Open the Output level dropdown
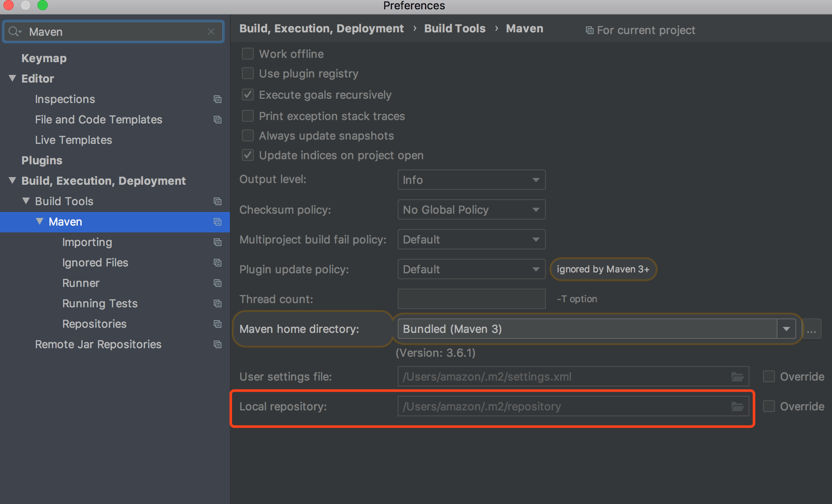The image size is (832, 504). (x=471, y=180)
